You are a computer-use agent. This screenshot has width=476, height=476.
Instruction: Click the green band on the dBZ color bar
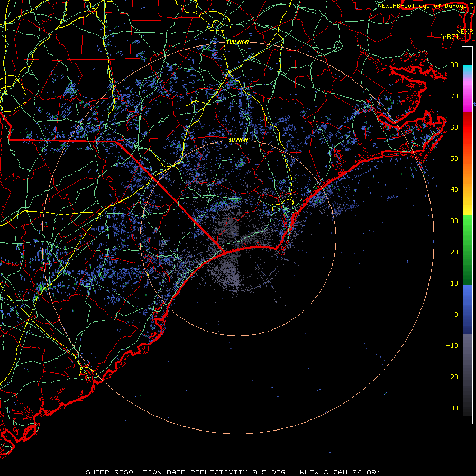pyautogui.click(x=467, y=250)
